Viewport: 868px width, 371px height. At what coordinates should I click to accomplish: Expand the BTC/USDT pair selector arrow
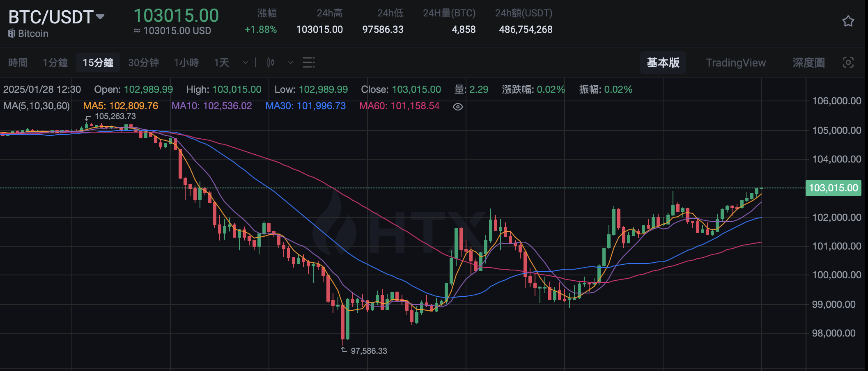pos(100,17)
